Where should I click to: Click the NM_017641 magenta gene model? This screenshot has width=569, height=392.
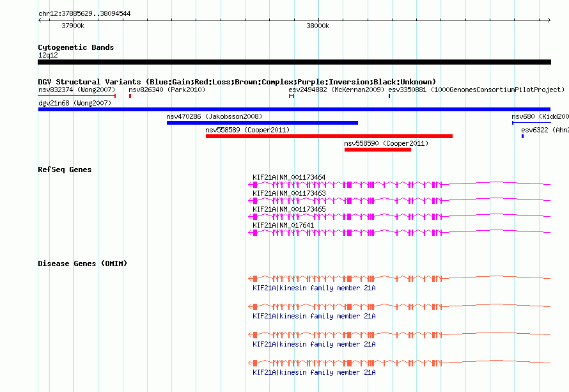pos(399,232)
